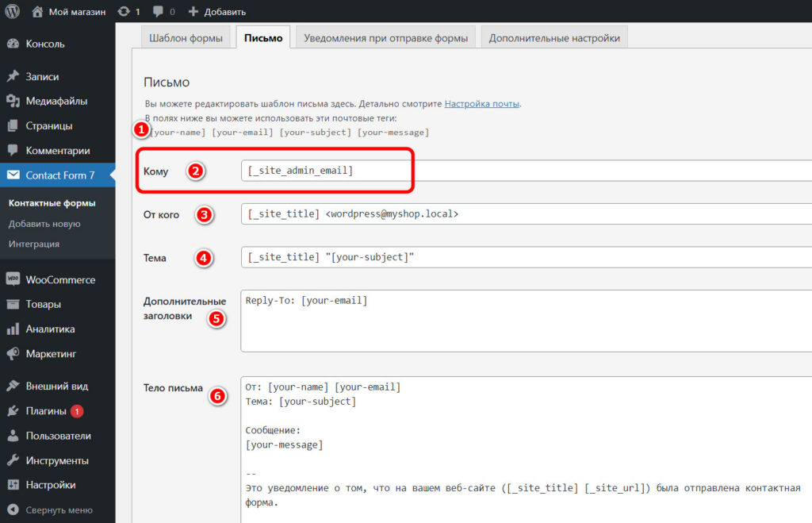Click into the Тема subject field
Screen dimensions: 812x523
tap(527, 257)
